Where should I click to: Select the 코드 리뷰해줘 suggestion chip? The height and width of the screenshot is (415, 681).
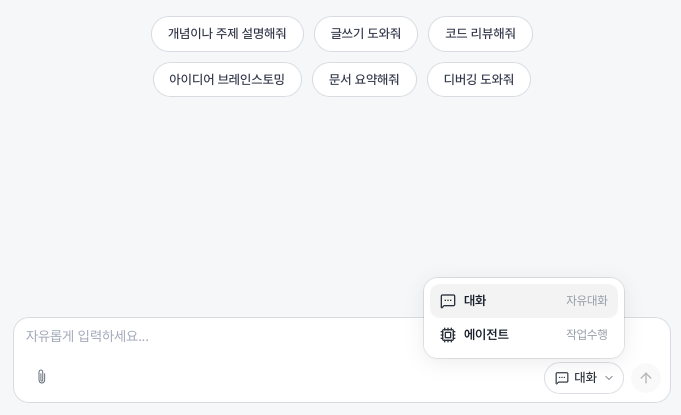(480, 34)
